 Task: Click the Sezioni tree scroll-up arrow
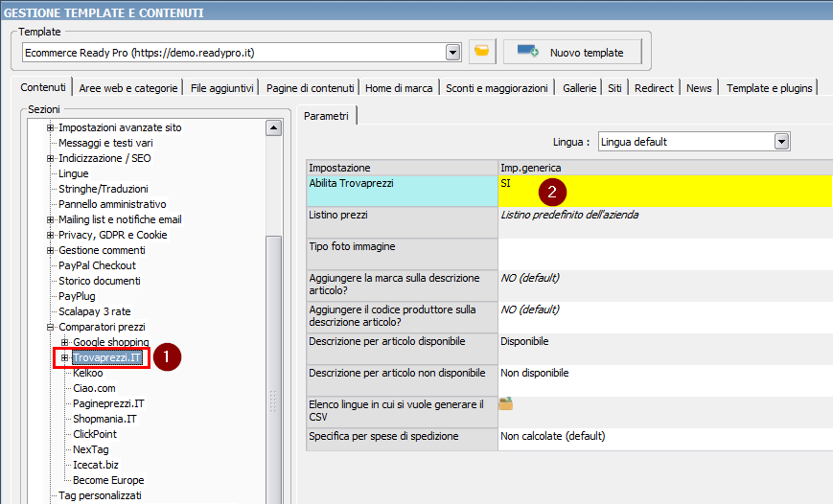[273, 127]
